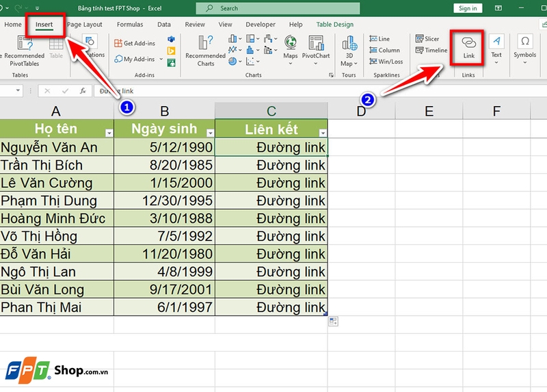Image resolution: width=547 pixels, height=392 pixels.
Task: Expand the Maps dropdown arrow
Action: click(x=290, y=64)
